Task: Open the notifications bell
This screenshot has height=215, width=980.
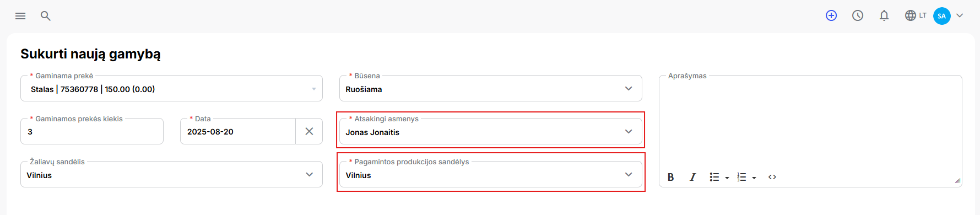Action: 884,15
